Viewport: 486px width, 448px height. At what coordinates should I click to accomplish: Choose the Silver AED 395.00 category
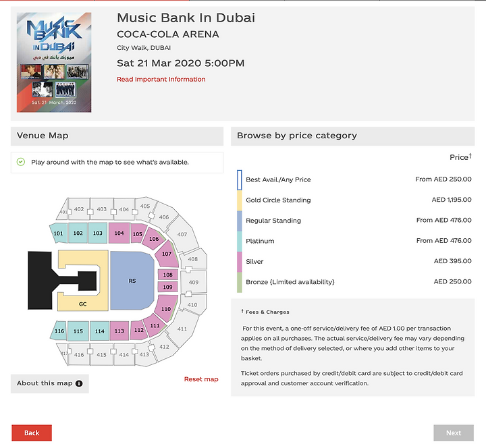pos(354,262)
